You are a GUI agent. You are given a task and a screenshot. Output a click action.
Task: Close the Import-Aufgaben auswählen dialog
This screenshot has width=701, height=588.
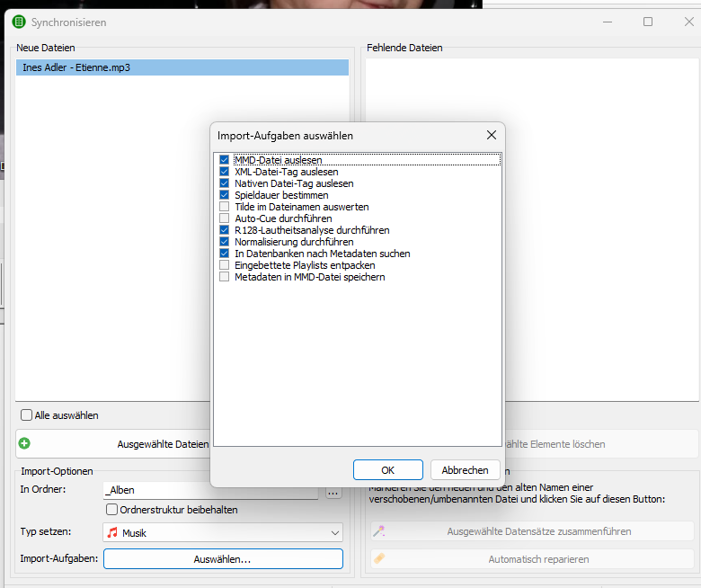point(491,136)
